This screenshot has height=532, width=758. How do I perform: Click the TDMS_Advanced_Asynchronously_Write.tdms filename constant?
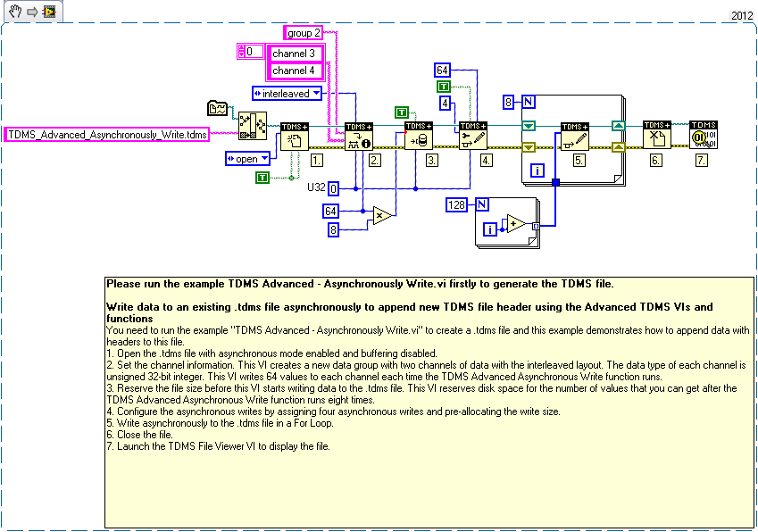(x=107, y=134)
